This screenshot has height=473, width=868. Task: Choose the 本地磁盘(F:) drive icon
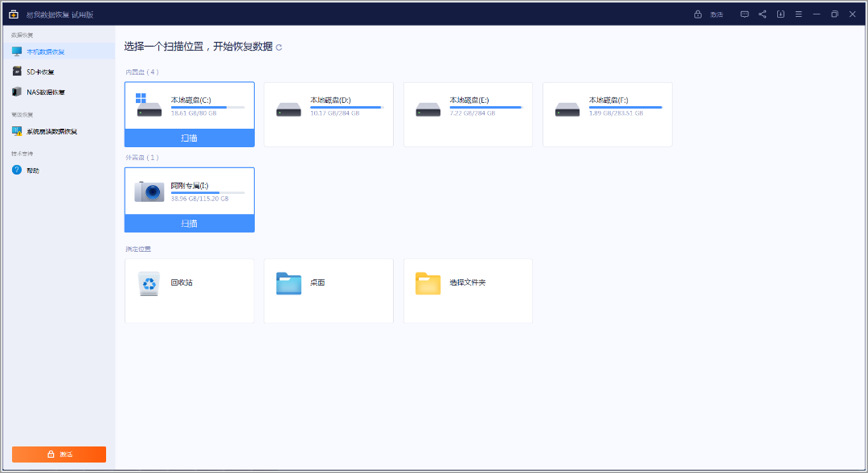point(567,109)
